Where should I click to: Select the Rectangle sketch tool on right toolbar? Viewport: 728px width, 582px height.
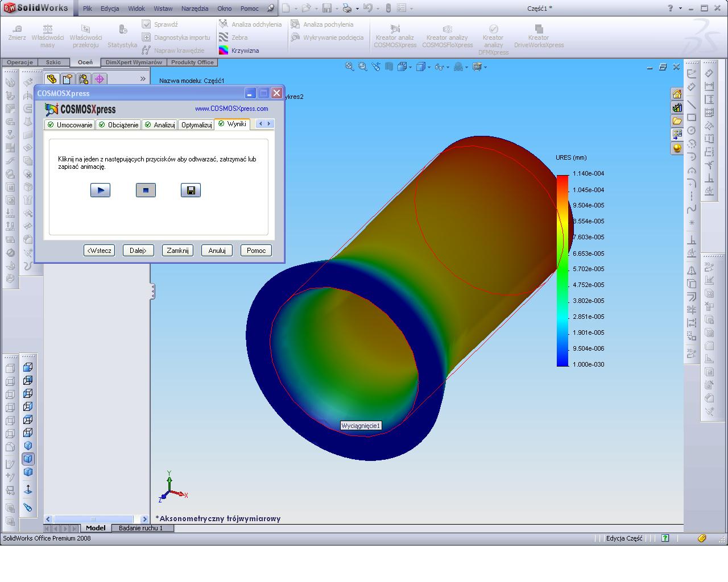tap(692, 118)
